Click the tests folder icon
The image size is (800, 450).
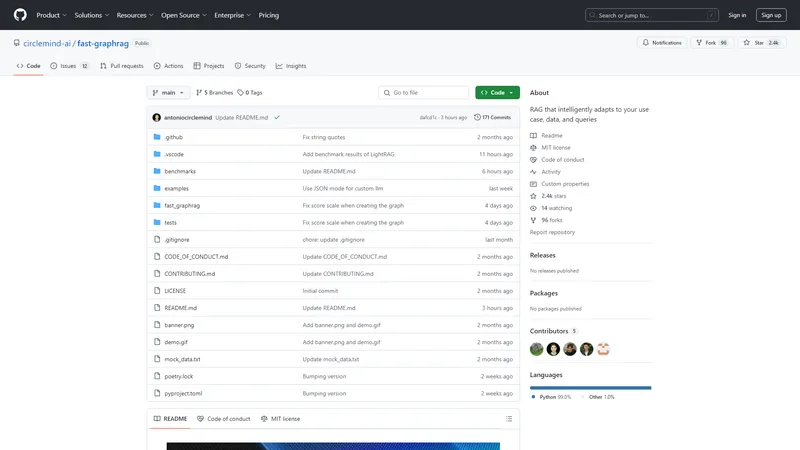click(157, 222)
